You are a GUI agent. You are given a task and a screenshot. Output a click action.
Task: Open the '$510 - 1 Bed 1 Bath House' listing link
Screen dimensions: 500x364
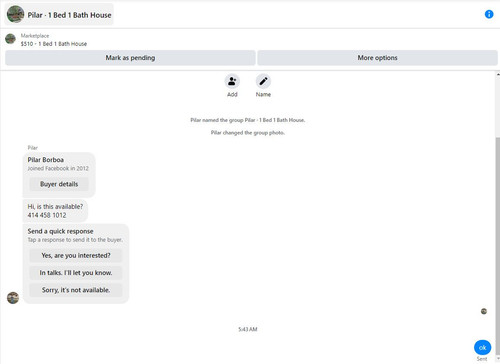54,44
